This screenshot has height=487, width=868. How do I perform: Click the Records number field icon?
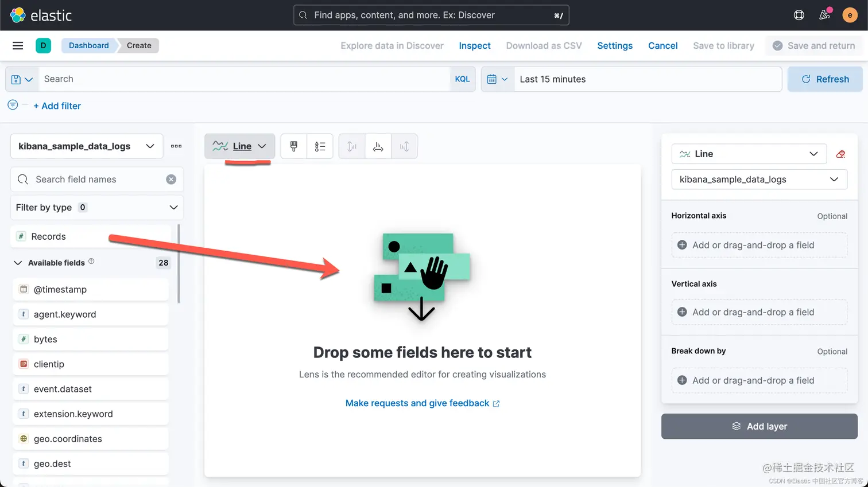pyautogui.click(x=21, y=236)
